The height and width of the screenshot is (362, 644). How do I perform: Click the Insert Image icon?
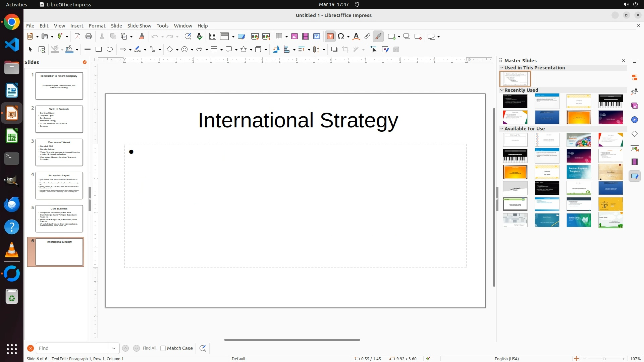point(294,37)
